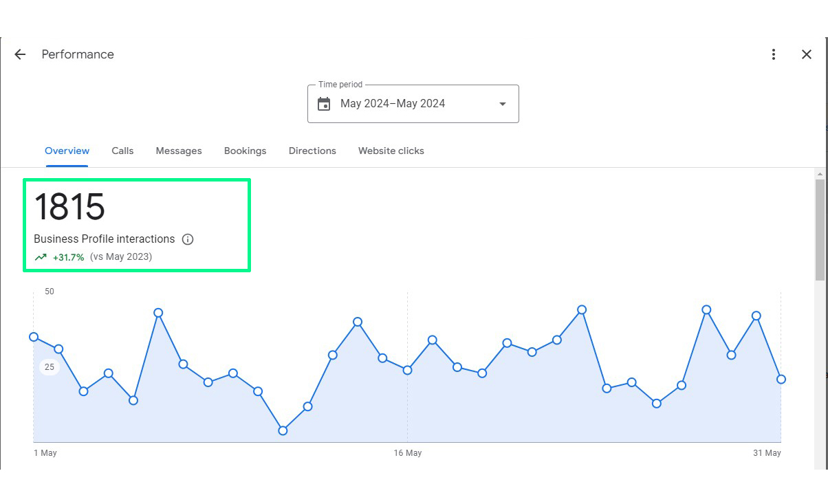The height and width of the screenshot is (504, 828).
Task: Open the Bookings tab
Action: [245, 151]
